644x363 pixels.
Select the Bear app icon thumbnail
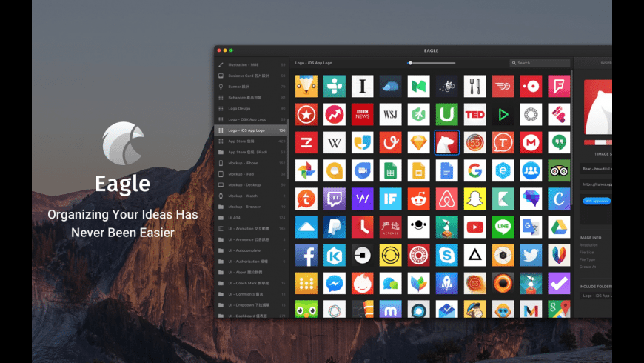tap(446, 143)
